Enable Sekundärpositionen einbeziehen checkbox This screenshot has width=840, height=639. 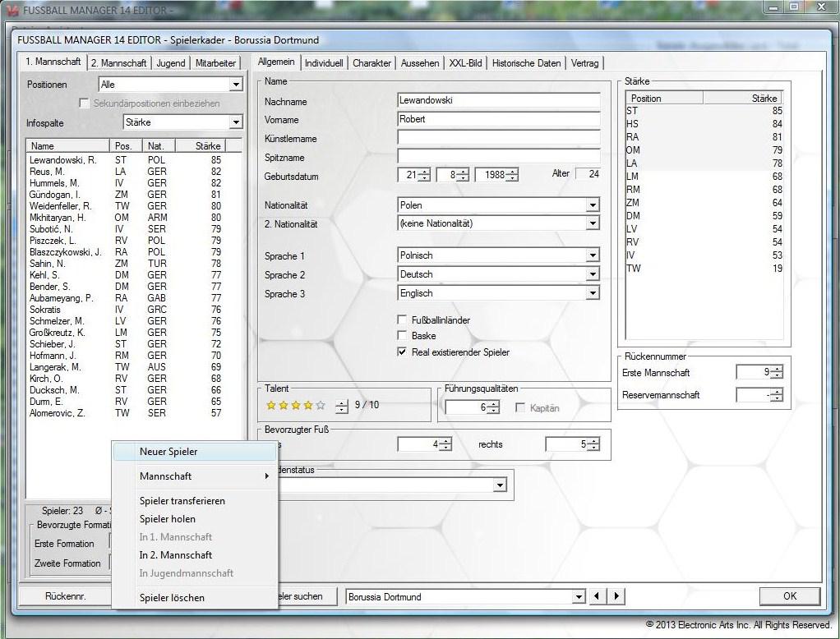tap(84, 103)
